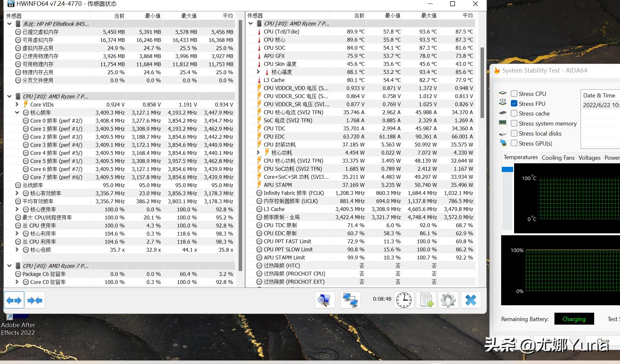Open the network computers remote icon
This screenshot has width=620, height=364.
(350, 300)
